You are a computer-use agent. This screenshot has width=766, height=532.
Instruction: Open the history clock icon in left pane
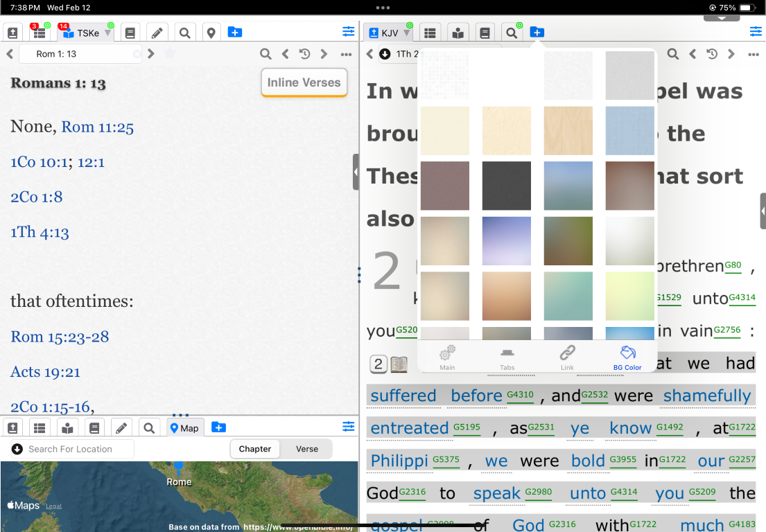pos(304,54)
